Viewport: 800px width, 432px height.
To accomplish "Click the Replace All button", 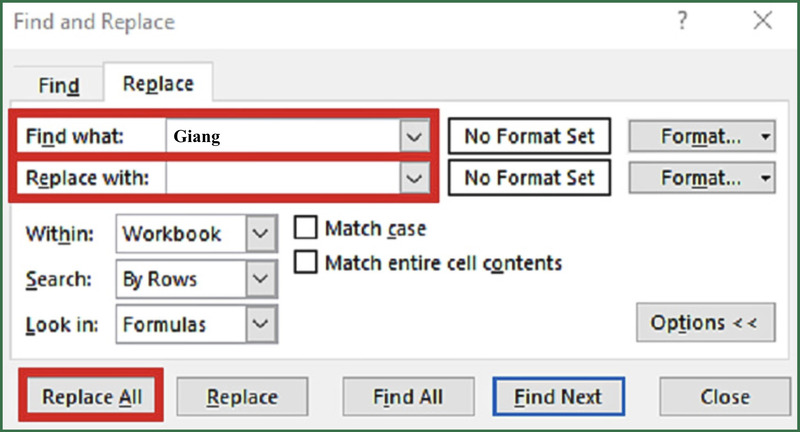I will pyautogui.click(x=92, y=397).
